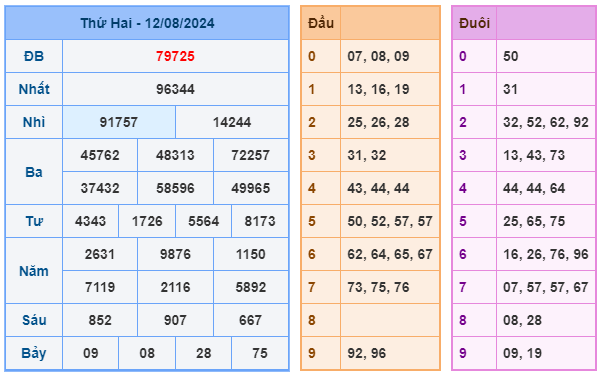Choose Năm prize number 9876

click(x=175, y=254)
